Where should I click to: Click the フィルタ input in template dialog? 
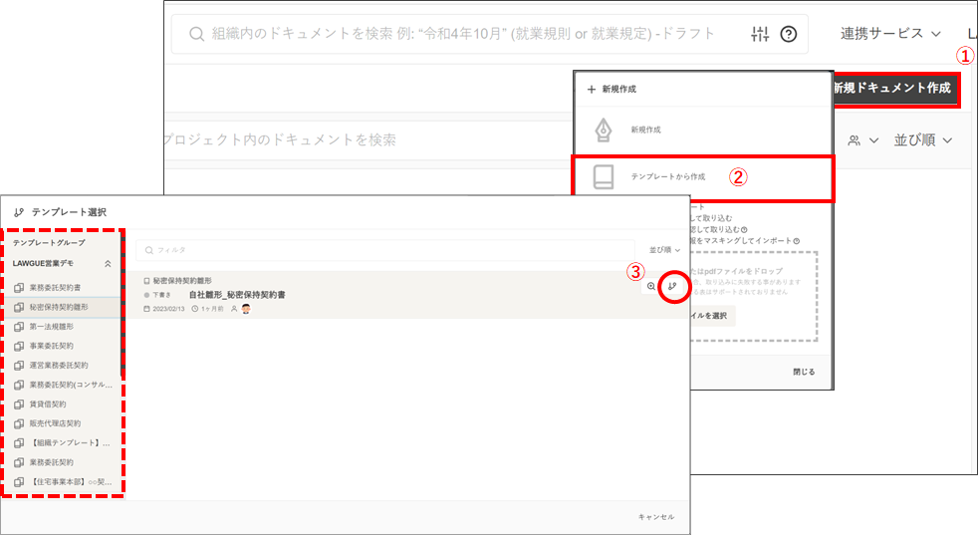coord(384,250)
